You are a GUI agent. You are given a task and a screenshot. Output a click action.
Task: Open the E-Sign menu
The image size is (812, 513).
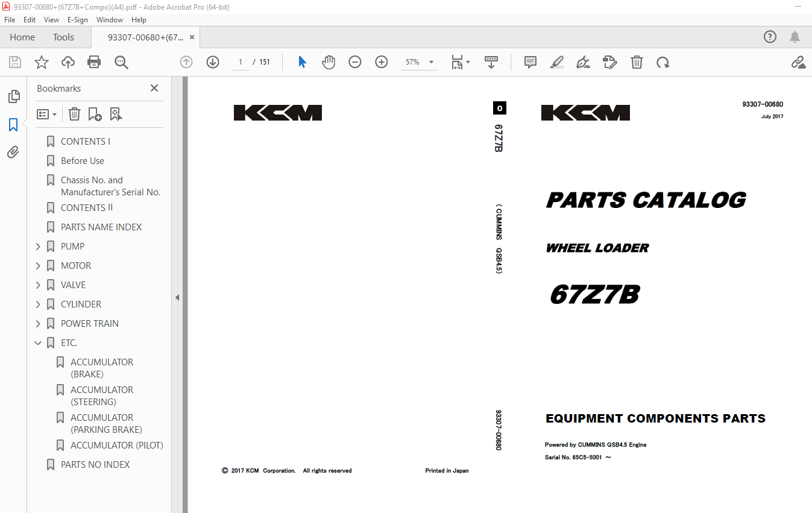click(x=77, y=20)
